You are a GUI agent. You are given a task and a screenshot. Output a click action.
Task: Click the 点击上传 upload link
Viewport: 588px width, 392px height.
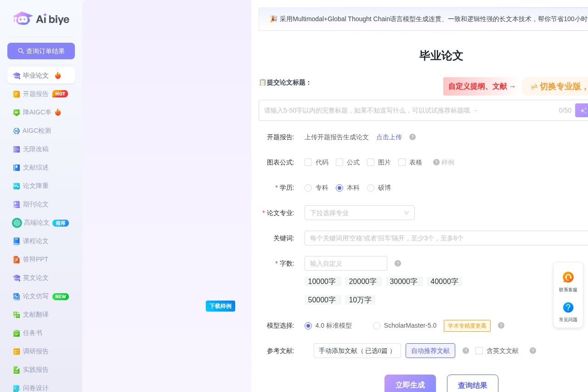pos(389,137)
